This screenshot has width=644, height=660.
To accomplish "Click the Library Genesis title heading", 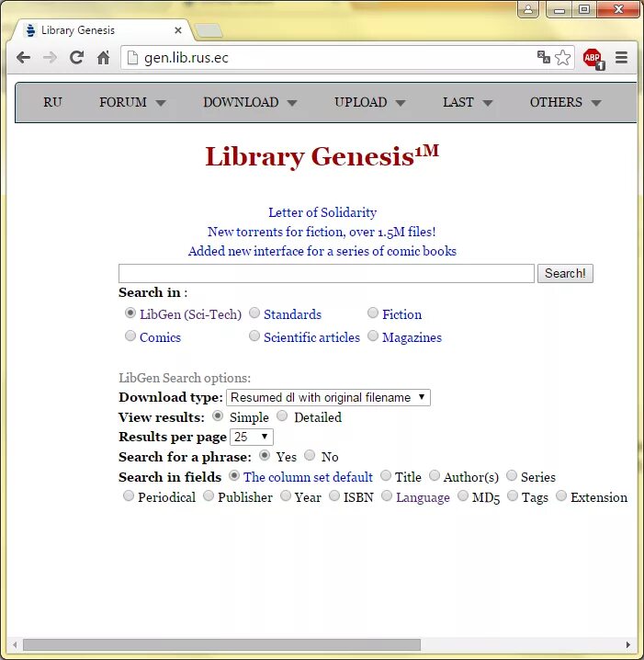I will click(322, 156).
